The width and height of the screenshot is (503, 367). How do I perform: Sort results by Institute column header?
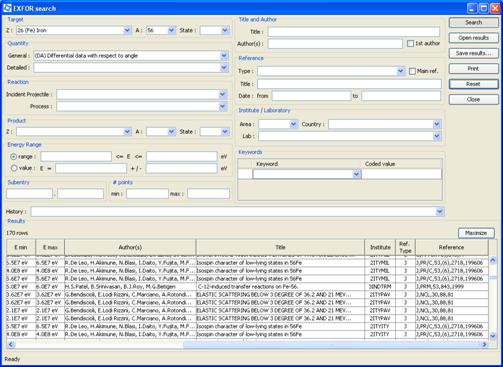380,247
